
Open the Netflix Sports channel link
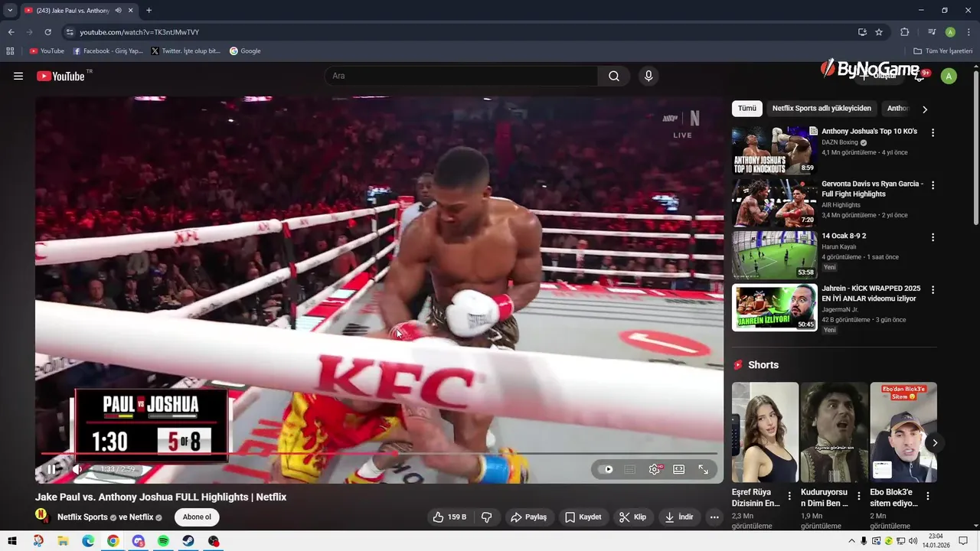[83, 517]
